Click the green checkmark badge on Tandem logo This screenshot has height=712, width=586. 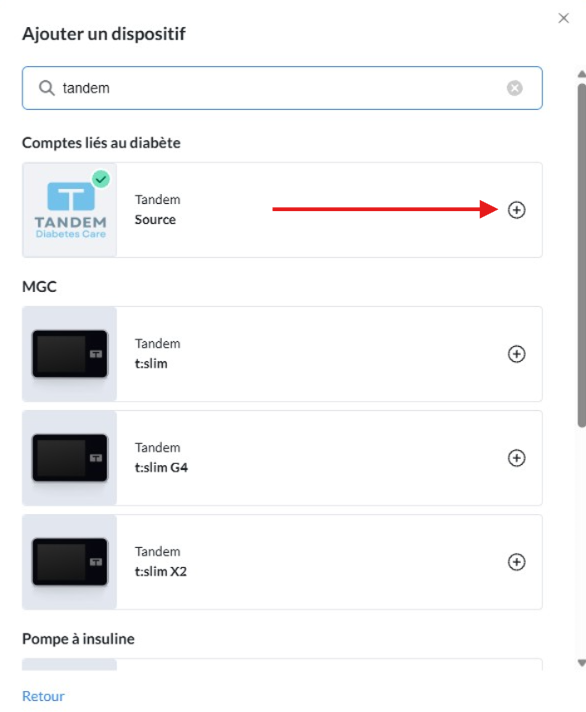pyautogui.click(x=101, y=179)
